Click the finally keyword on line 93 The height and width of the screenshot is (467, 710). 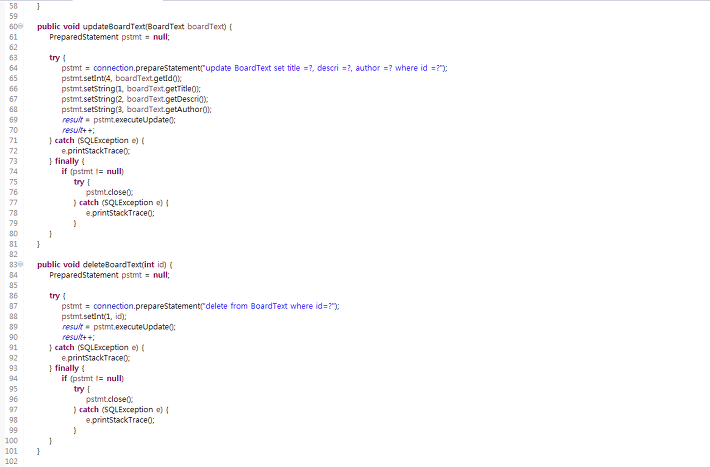(x=67, y=368)
